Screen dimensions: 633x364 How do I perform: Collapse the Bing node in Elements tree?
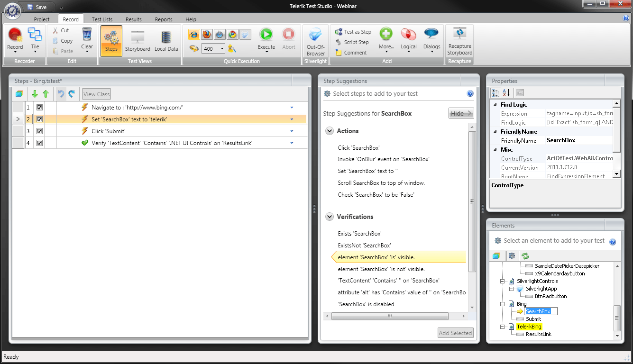pos(503,304)
